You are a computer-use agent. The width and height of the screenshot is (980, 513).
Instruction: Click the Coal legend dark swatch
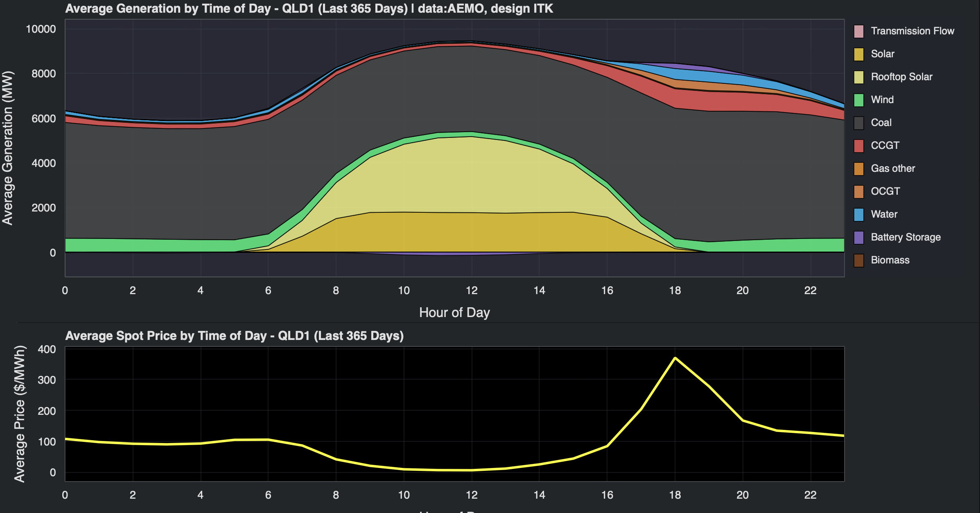(x=858, y=123)
